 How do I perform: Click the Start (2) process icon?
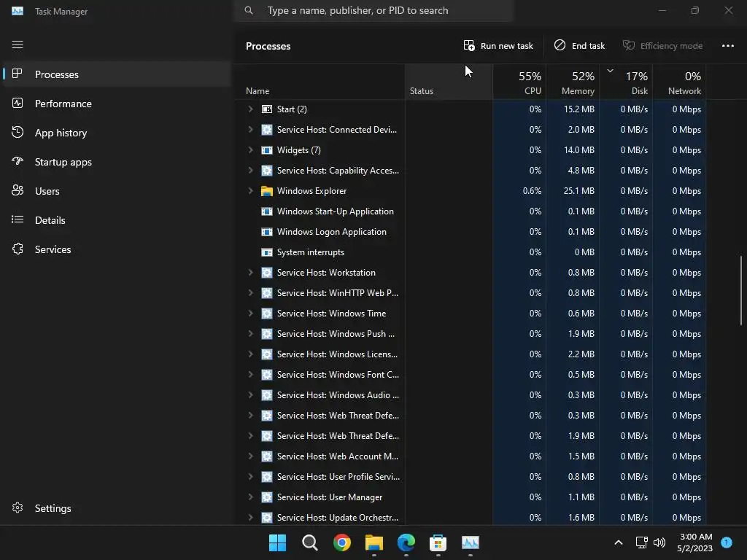267,109
